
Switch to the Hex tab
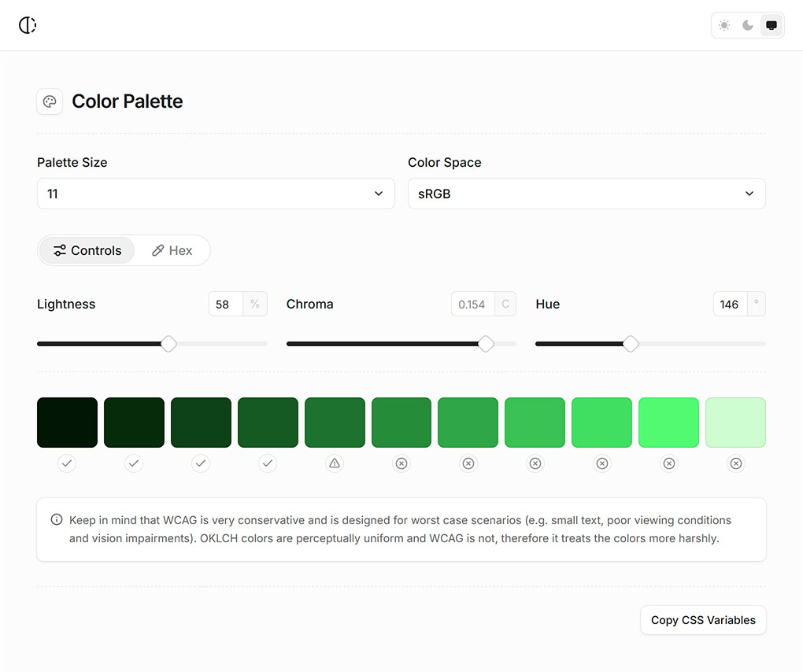pyautogui.click(x=172, y=250)
